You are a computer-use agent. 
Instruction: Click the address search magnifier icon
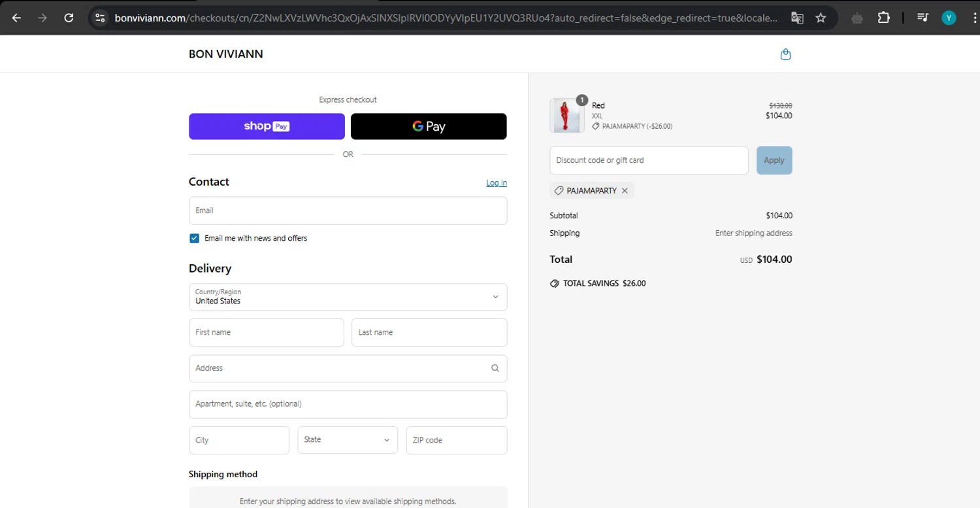[x=495, y=368]
